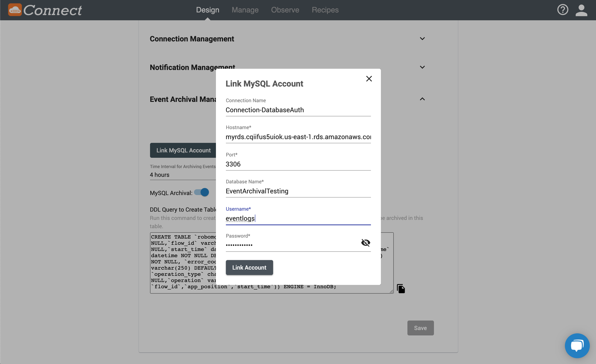Focus the Database Name field
Screen dimensions: 596x364
pos(298,191)
